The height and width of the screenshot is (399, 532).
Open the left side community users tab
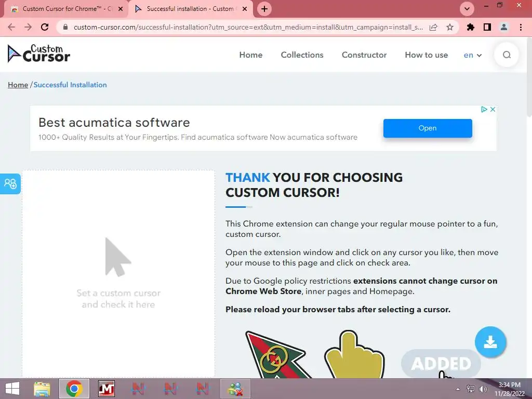click(x=10, y=183)
